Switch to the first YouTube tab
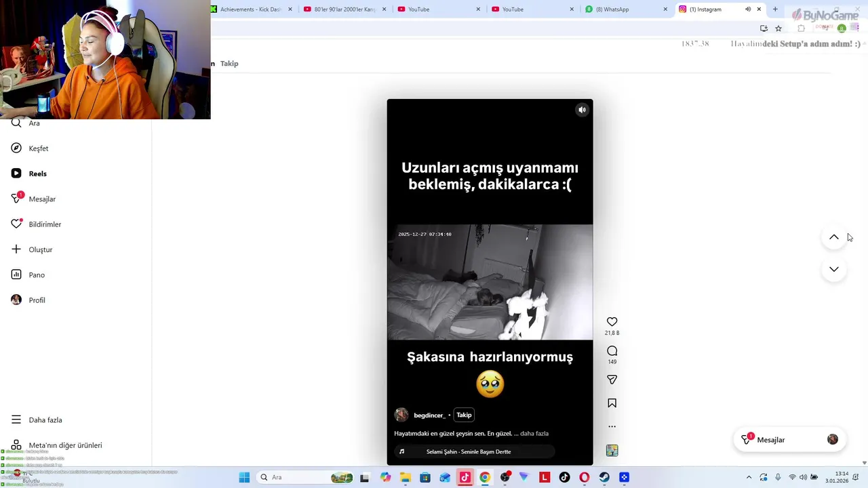This screenshot has width=868, height=488. (439, 9)
